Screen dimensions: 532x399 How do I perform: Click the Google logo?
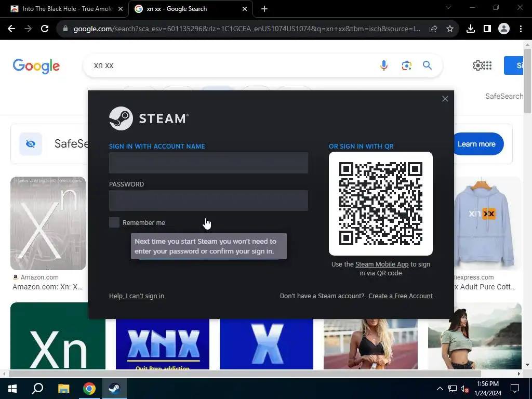point(36,66)
